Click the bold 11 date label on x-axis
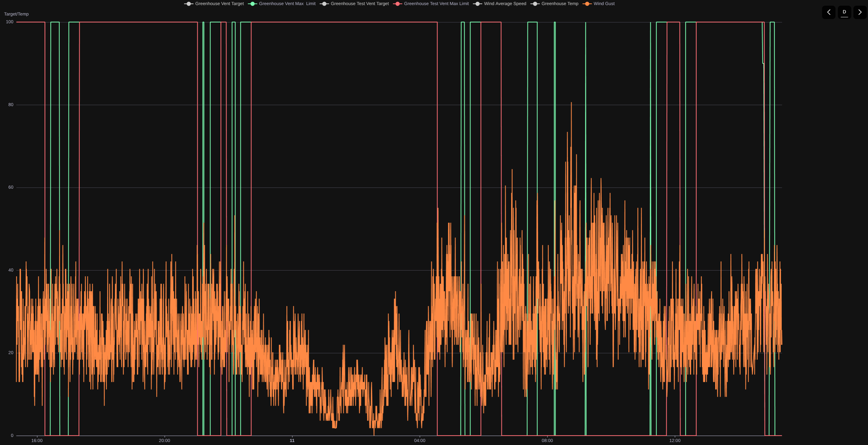The height and width of the screenshot is (445, 868). coord(292,440)
